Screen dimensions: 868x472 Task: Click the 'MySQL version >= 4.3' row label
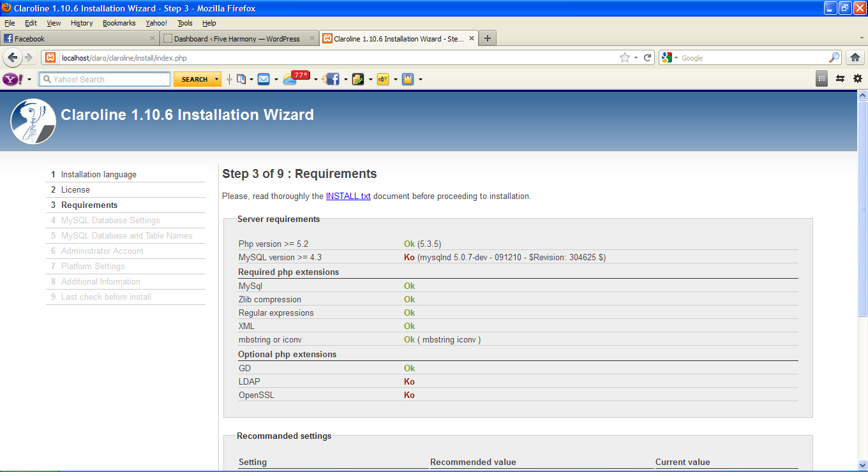pos(280,257)
